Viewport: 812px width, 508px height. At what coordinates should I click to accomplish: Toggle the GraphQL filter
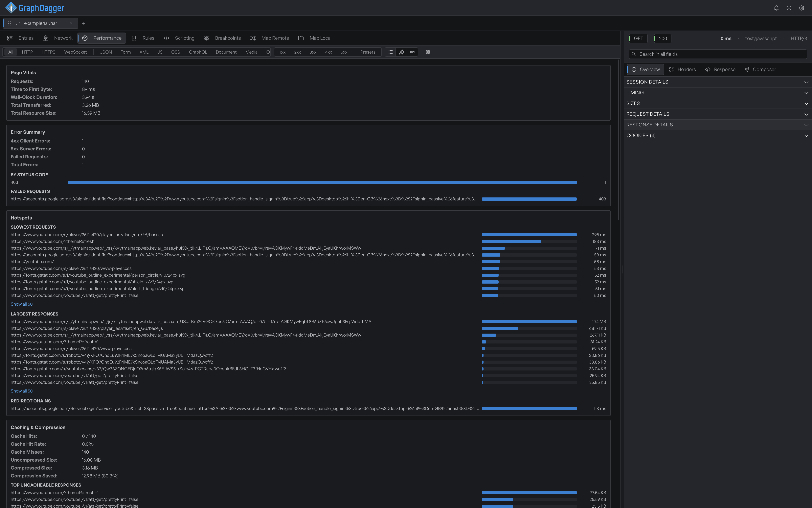[x=198, y=52]
